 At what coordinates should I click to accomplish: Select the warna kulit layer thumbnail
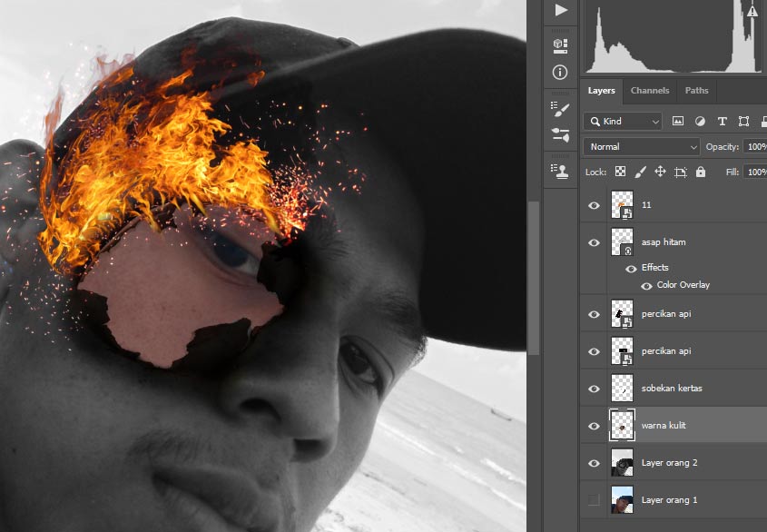(622, 425)
